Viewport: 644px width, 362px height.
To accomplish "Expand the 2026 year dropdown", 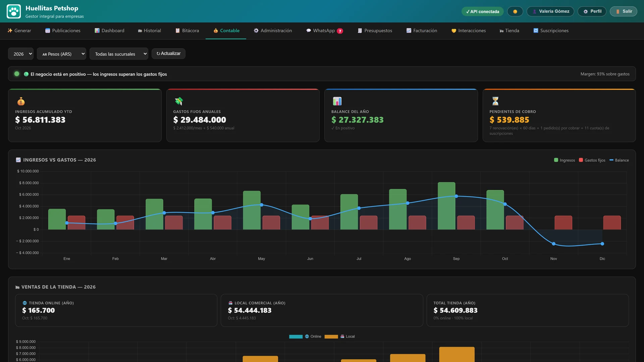I will (21, 54).
